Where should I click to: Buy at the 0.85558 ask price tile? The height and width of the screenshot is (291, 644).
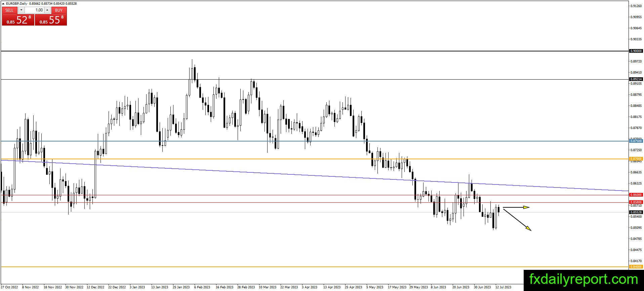(x=51, y=20)
